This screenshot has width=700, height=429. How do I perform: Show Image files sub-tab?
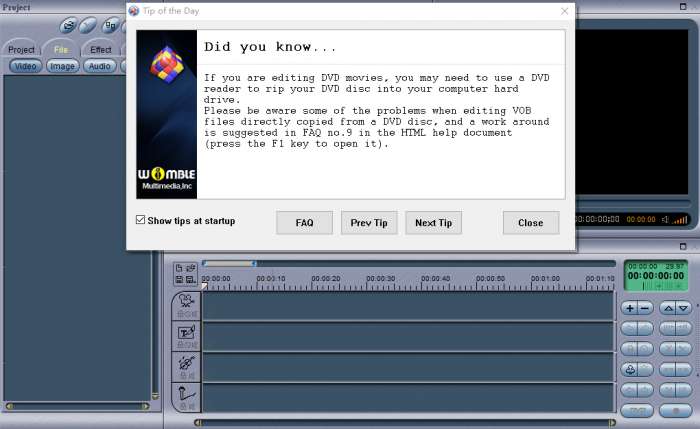pyautogui.click(x=62, y=66)
